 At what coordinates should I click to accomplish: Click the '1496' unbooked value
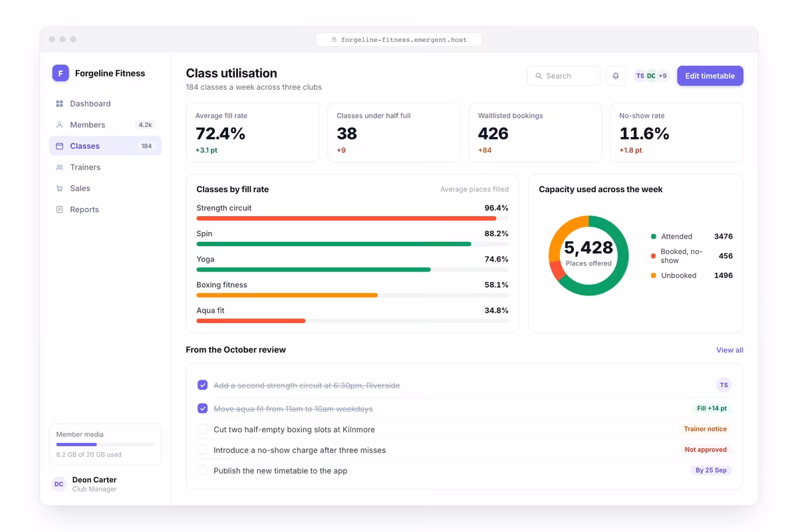point(724,275)
